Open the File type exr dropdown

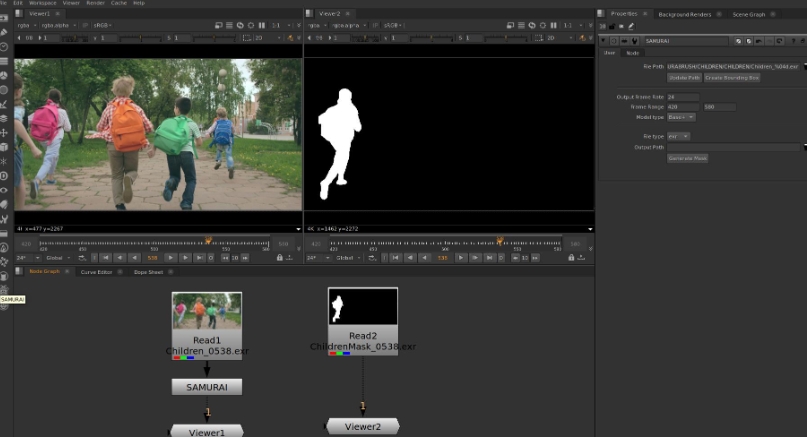click(678, 136)
